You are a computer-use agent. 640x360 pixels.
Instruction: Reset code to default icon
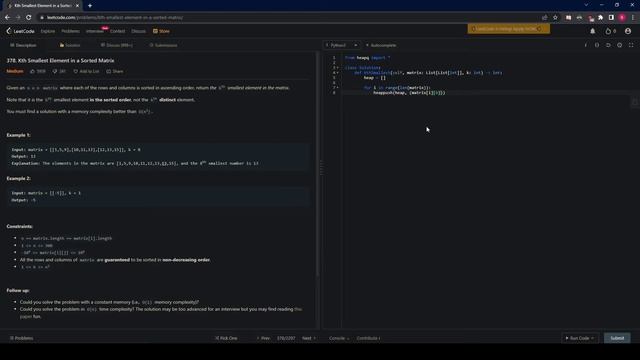pyautogui.click(x=608, y=45)
